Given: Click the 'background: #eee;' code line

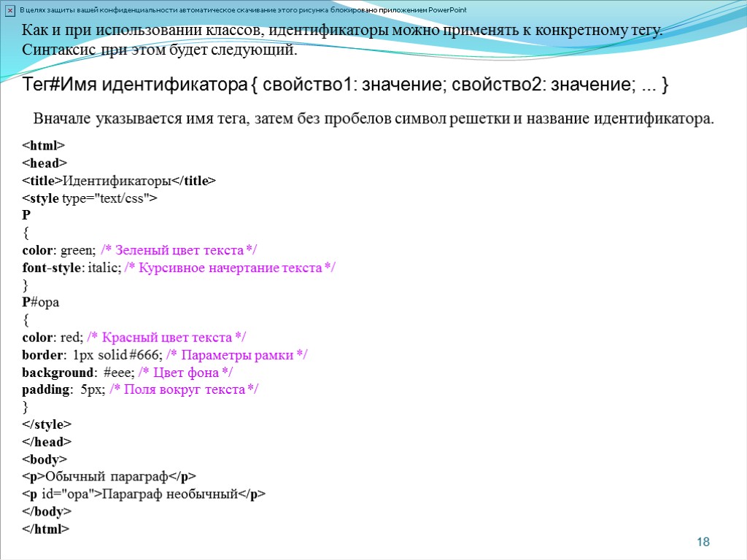Looking at the screenshot, I should pyautogui.click(x=127, y=373).
